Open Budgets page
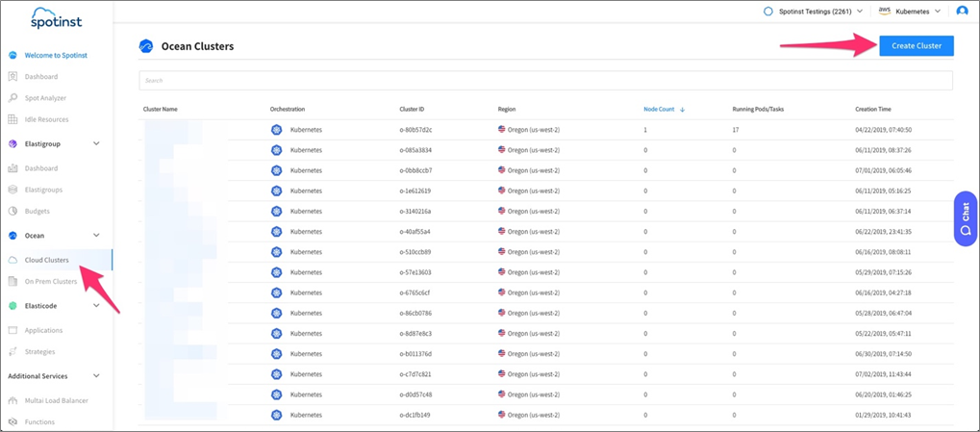This screenshot has height=432, width=980. point(38,211)
